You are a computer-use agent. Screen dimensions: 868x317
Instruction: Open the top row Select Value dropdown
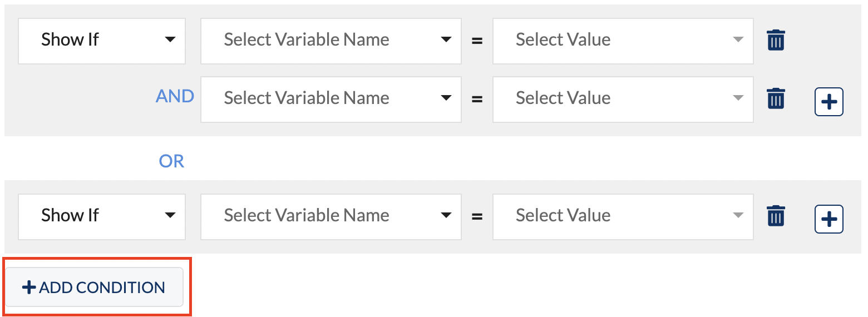tap(623, 41)
